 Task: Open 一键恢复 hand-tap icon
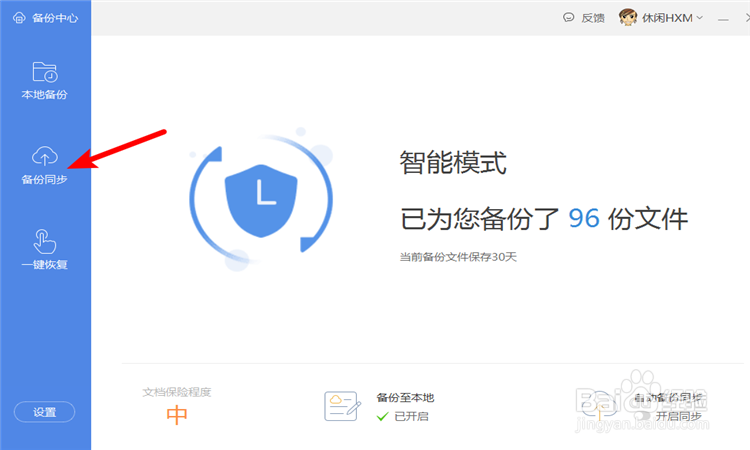[45, 241]
